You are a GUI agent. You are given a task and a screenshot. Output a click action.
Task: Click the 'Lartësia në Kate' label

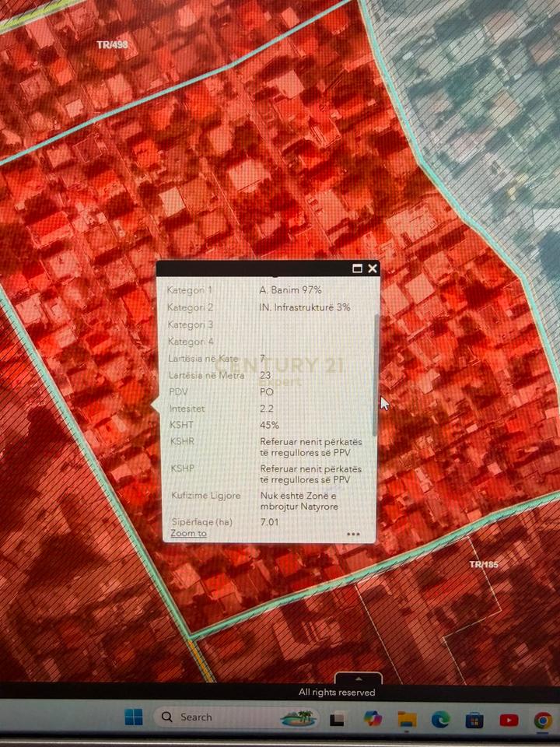tap(203, 359)
